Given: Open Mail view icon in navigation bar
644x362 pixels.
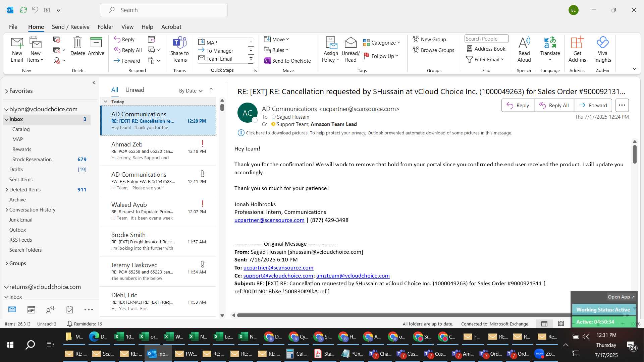Looking at the screenshot, I should [x=12, y=309].
